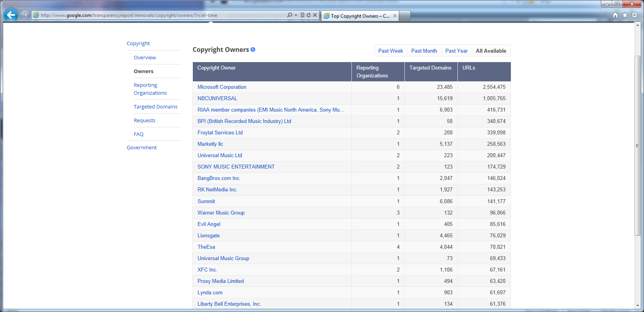Go back with the browser Back arrow
Screen dimensions: 644x312
(x=11, y=15)
